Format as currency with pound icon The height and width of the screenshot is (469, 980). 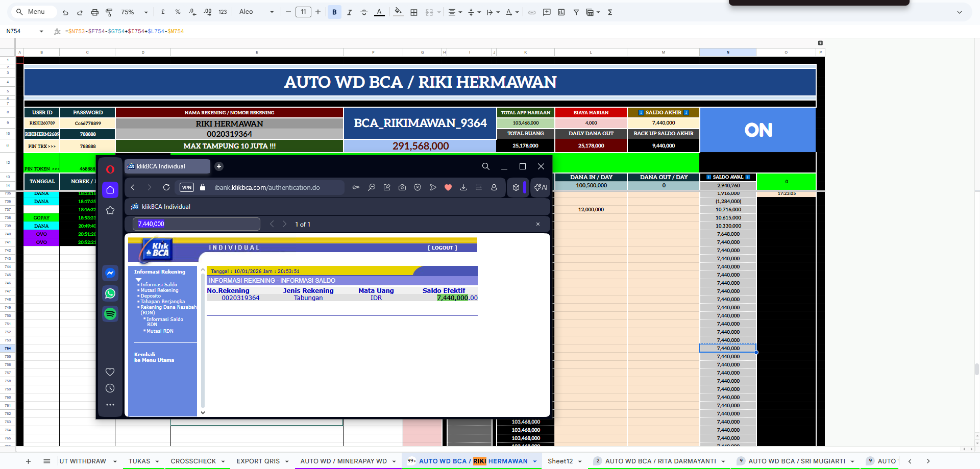(x=163, y=12)
